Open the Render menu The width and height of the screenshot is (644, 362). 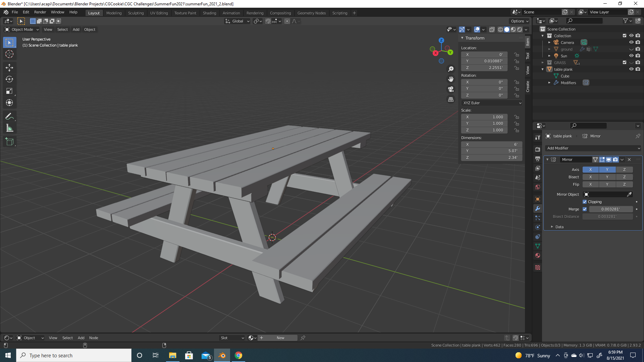(40, 12)
